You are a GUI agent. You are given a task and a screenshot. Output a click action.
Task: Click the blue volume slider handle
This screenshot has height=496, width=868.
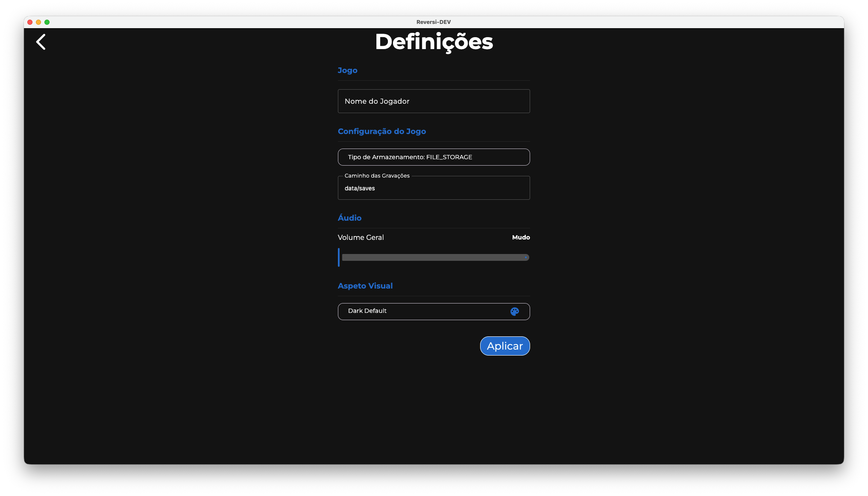coord(339,257)
